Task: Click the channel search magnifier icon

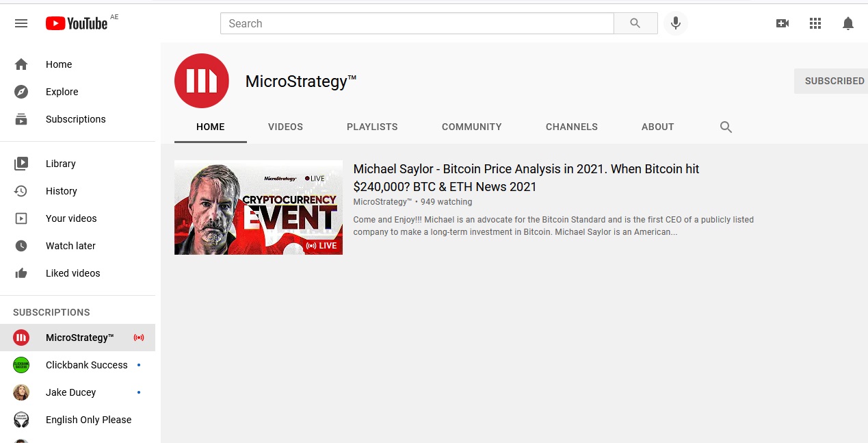Action: pos(725,127)
